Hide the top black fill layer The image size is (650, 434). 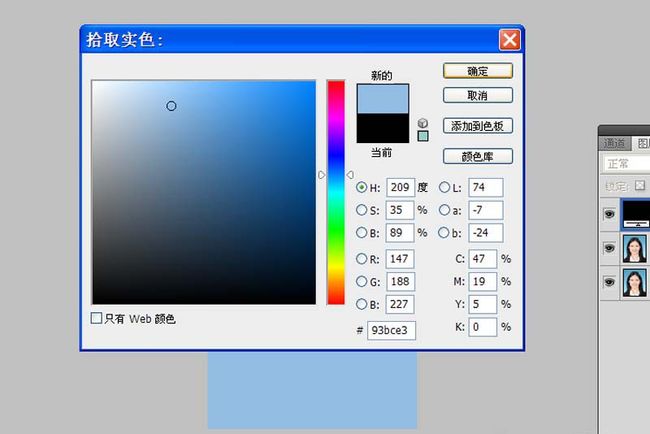pyautogui.click(x=609, y=214)
